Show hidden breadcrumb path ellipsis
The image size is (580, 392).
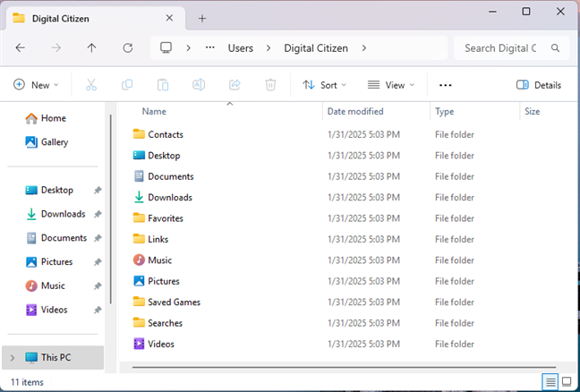pyautogui.click(x=210, y=47)
